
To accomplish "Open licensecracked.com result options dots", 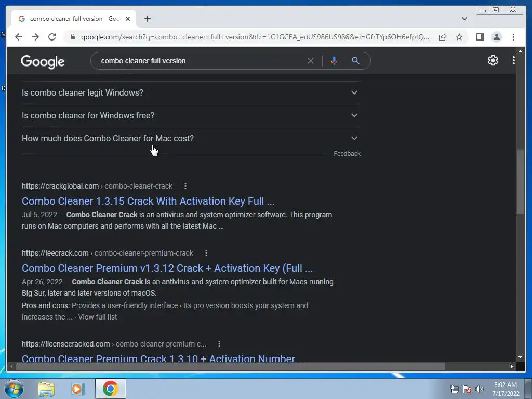I will (219, 344).
